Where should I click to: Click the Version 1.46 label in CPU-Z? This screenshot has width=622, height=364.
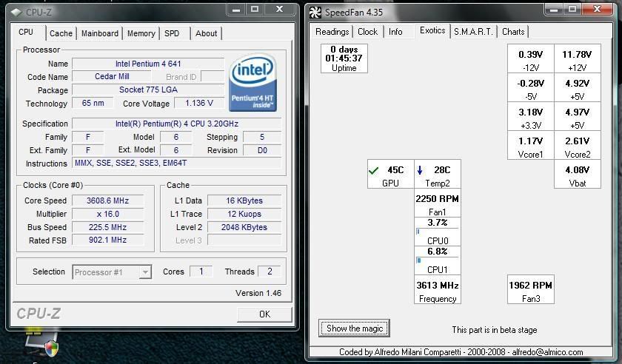[x=258, y=293]
